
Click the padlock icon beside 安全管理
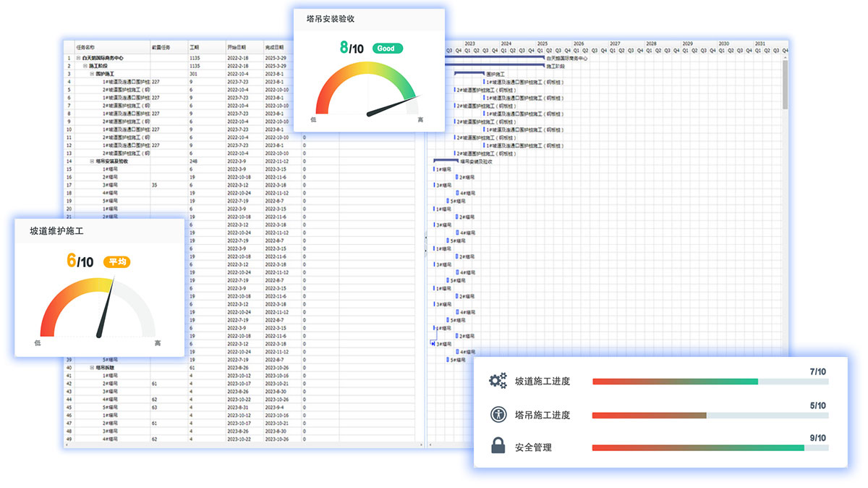tap(498, 447)
